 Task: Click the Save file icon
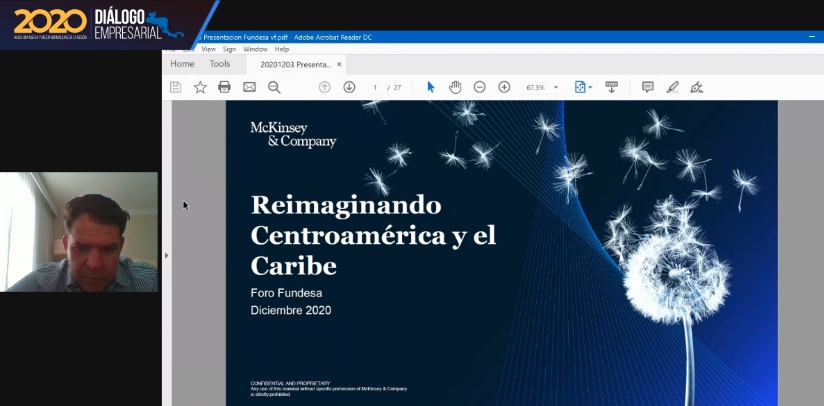point(176,87)
